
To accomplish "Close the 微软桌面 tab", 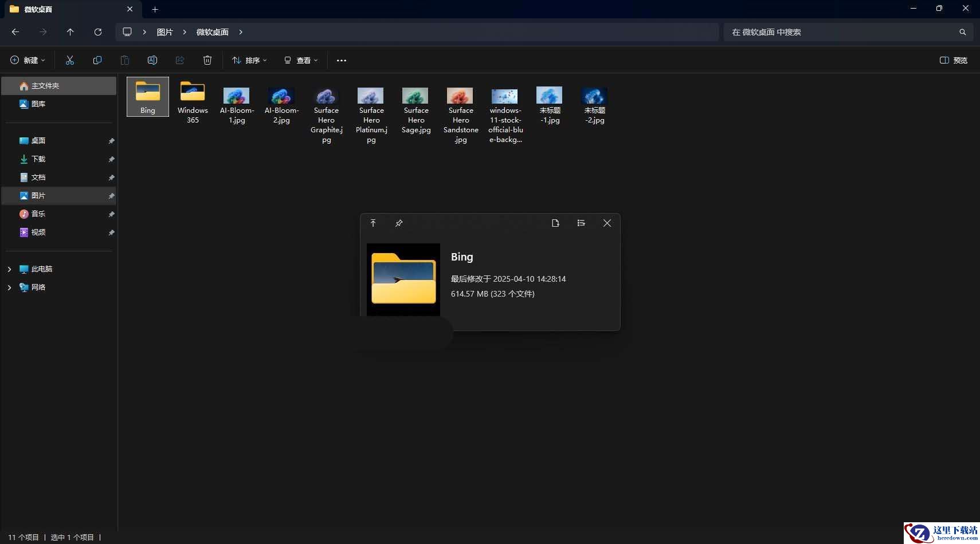I will pos(130,9).
